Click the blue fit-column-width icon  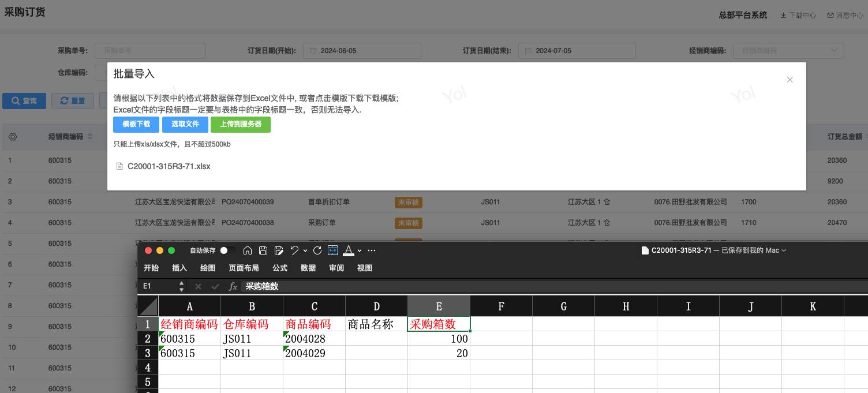point(332,250)
